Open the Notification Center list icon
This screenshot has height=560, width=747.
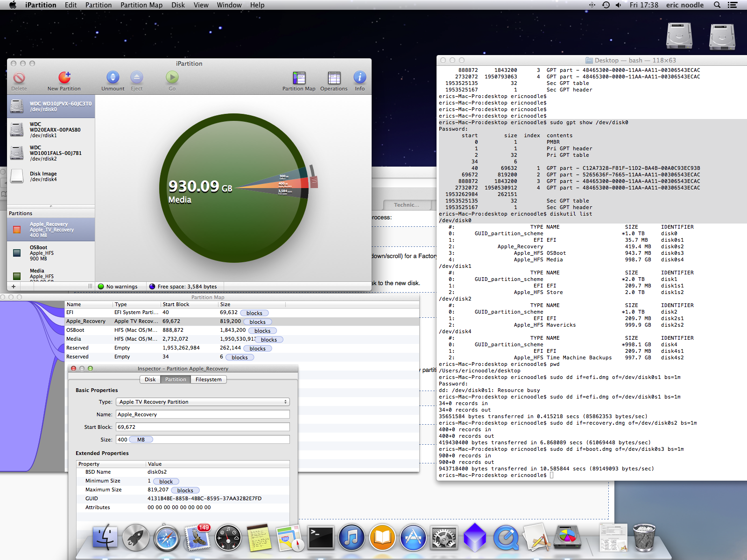click(x=733, y=5)
